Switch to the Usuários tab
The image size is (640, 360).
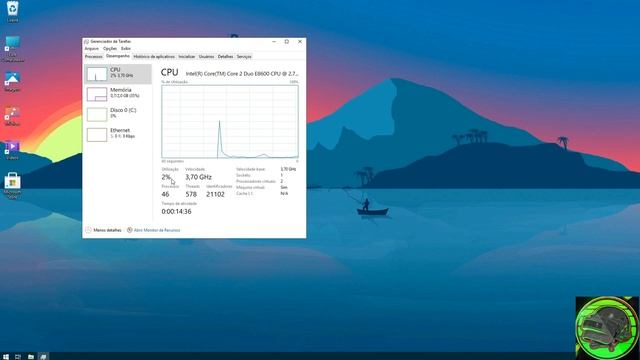(x=206, y=57)
